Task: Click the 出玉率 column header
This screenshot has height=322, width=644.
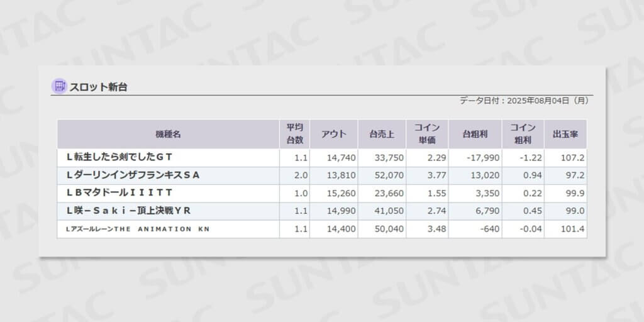Action: point(565,134)
